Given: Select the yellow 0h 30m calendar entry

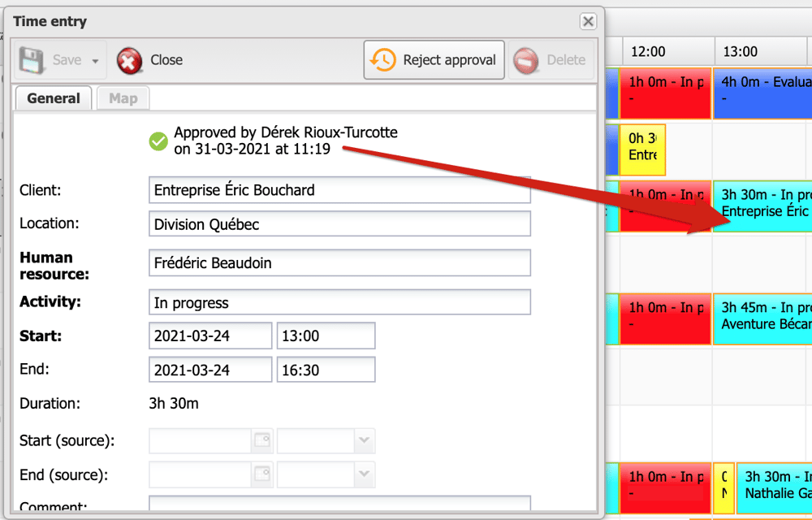Looking at the screenshot, I should [642, 147].
